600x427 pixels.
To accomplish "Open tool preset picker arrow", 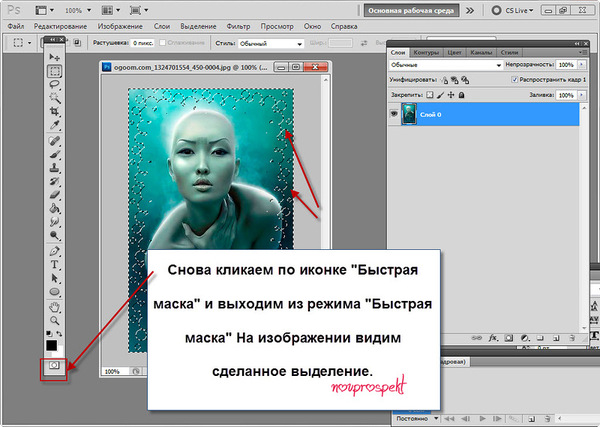I will click(x=29, y=43).
